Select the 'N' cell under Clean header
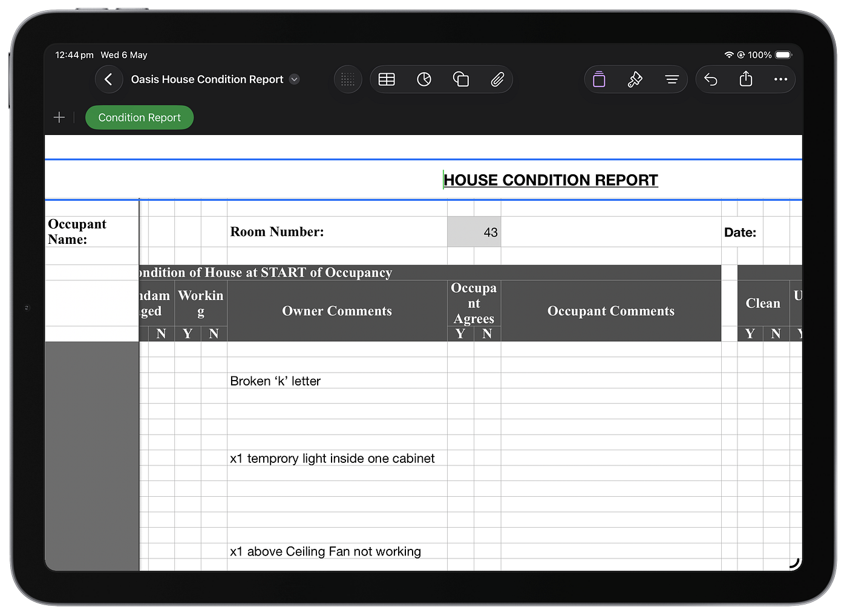This screenshot has width=847, height=616. pos(776,333)
